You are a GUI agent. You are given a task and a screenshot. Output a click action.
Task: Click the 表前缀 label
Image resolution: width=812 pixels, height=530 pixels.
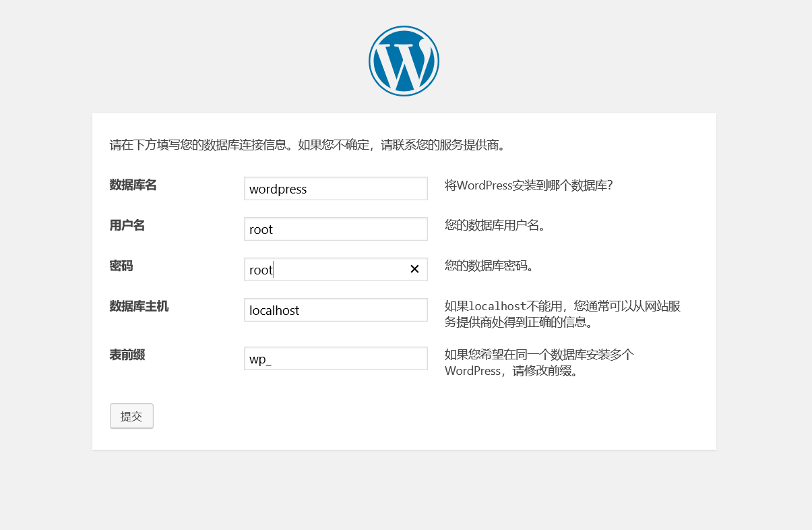pyautogui.click(x=127, y=355)
